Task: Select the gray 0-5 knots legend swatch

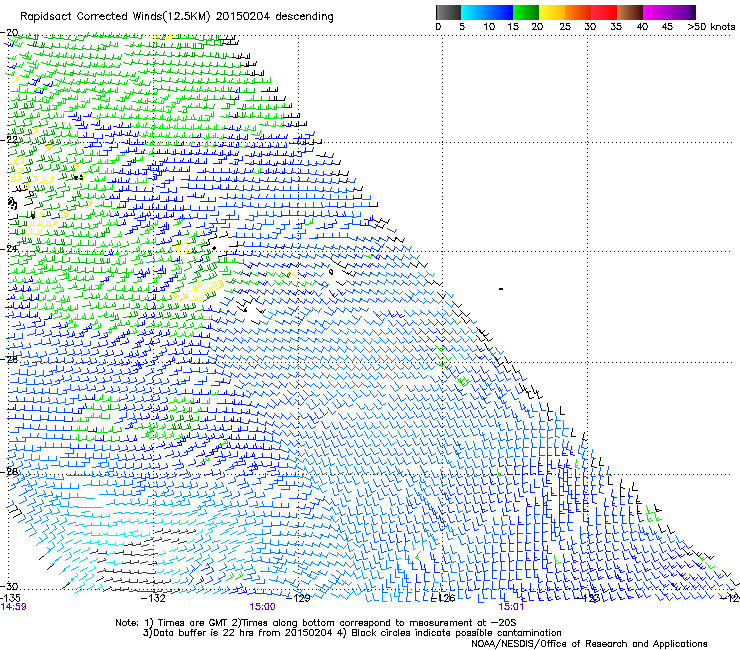Action: coord(448,12)
